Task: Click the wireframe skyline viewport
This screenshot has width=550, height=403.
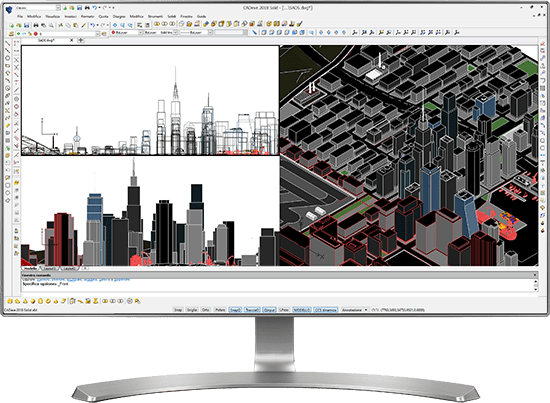Action: (150, 100)
